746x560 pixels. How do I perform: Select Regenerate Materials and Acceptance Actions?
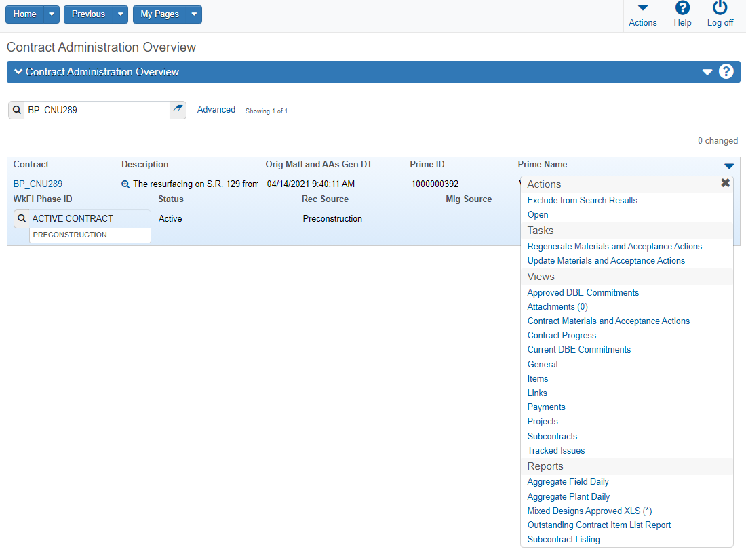614,247
